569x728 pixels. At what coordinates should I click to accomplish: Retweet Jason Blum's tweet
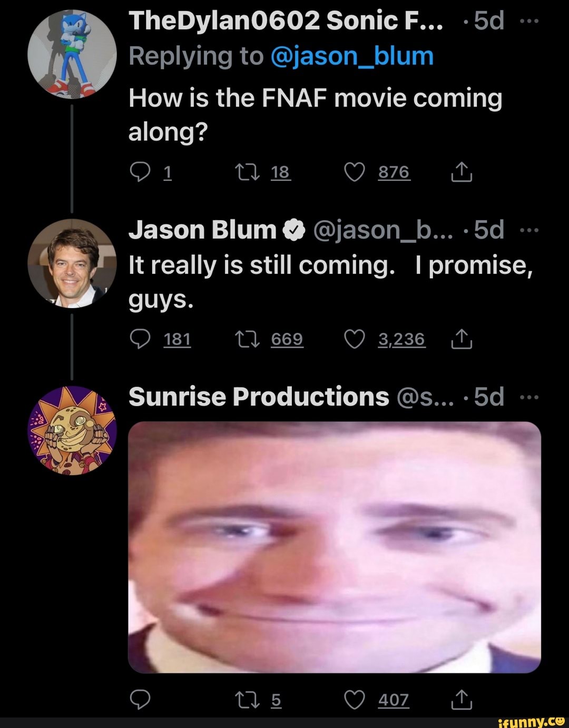coord(247,339)
